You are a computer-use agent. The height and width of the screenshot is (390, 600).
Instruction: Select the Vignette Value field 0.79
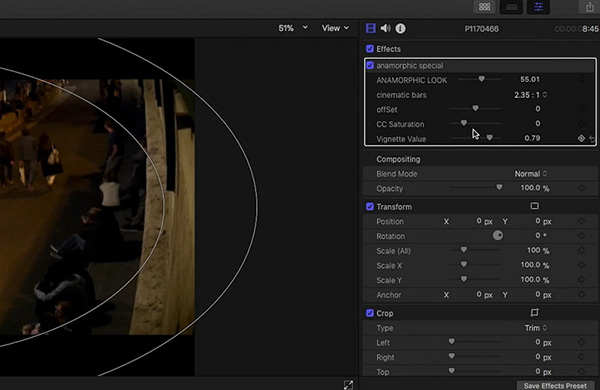(x=532, y=138)
